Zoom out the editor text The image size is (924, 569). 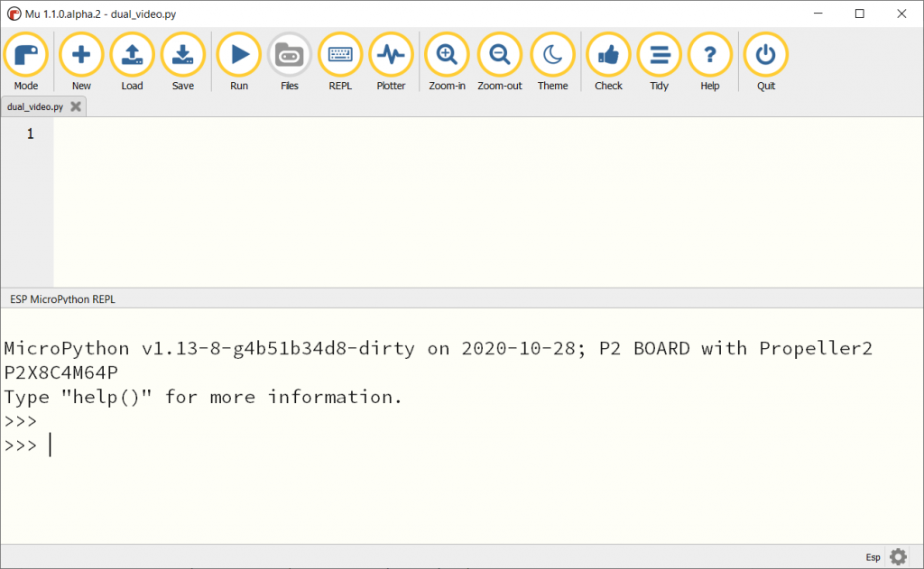tap(499, 55)
